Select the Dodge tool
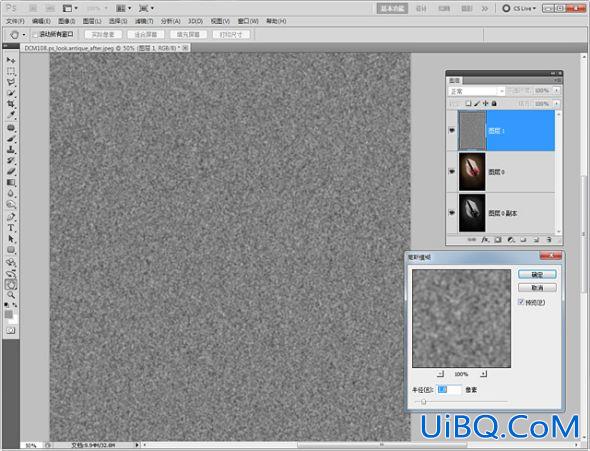Screen dimensions: 590x451 [x=11, y=205]
